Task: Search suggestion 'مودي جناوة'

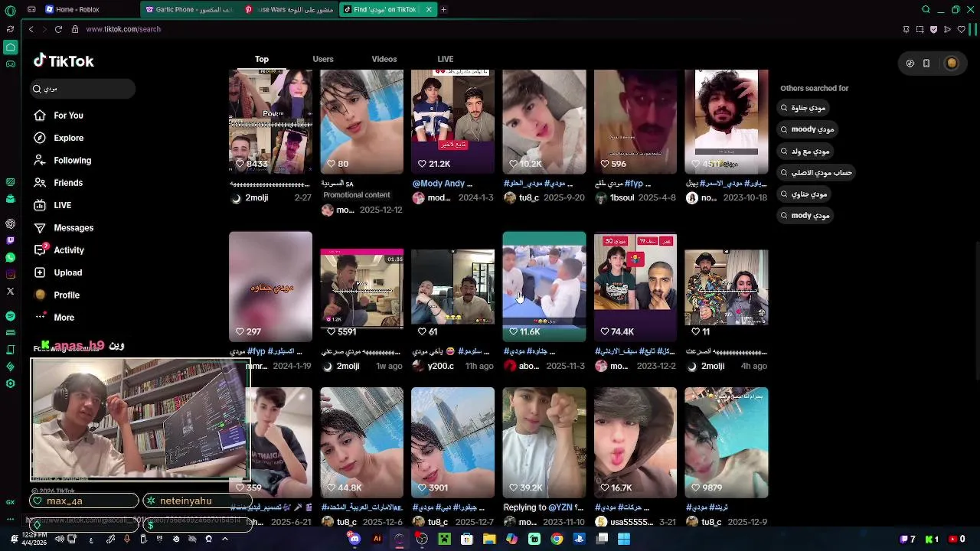Action: pyautogui.click(x=802, y=108)
